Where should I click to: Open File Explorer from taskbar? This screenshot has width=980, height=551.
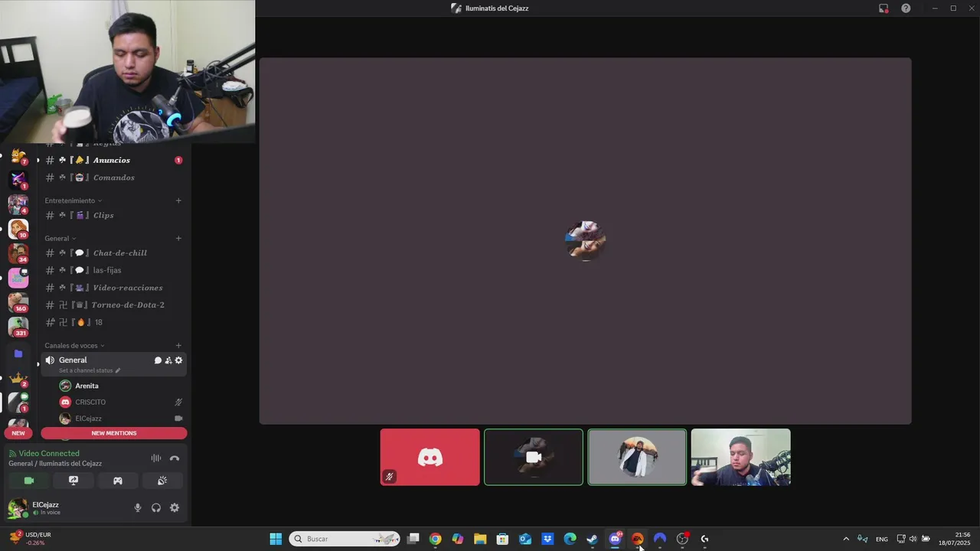[x=480, y=539]
